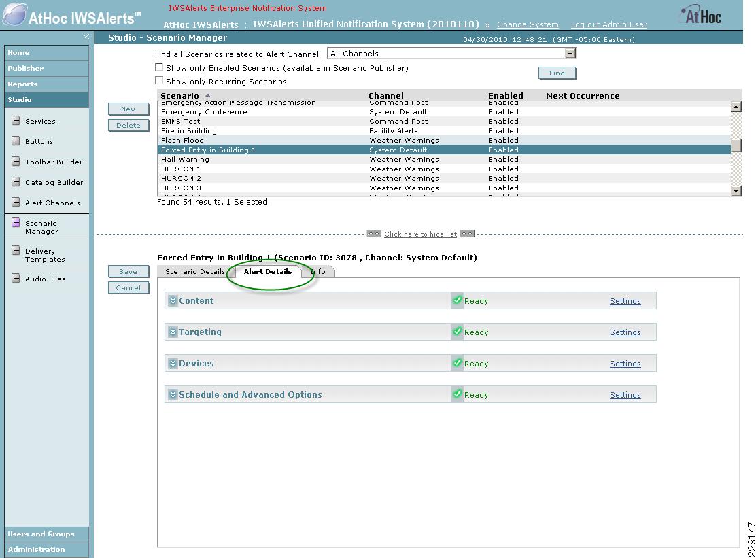756x558 pixels.
Task: Open Settings link for Devices
Action: pyautogui.click(x=625, y=364)
